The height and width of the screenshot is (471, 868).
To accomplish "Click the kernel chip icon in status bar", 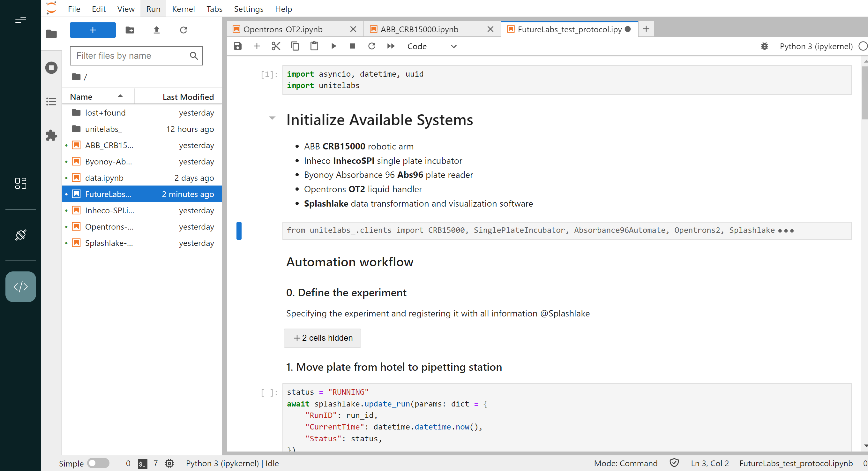I will 169,463.
